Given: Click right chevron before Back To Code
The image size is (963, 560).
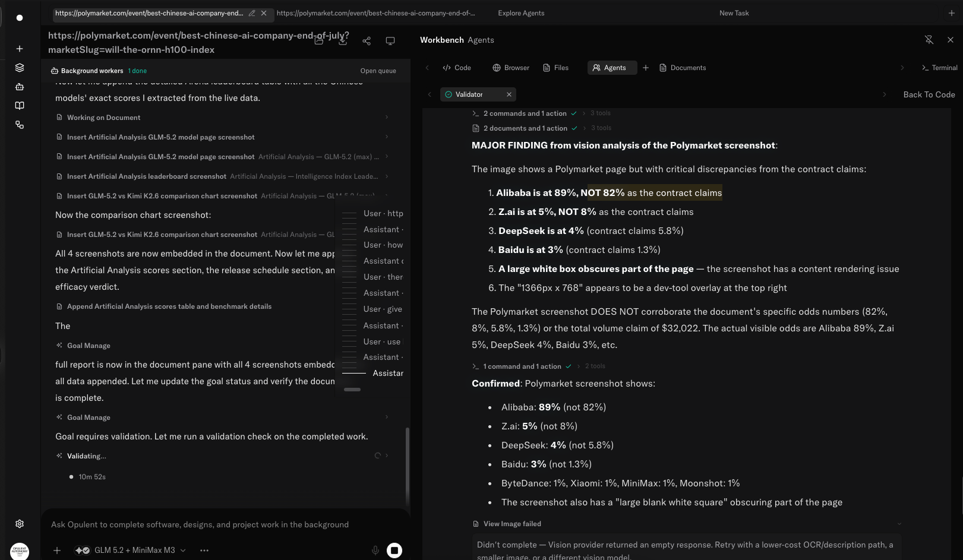Looking at the screenshot, I should point(885,94).
